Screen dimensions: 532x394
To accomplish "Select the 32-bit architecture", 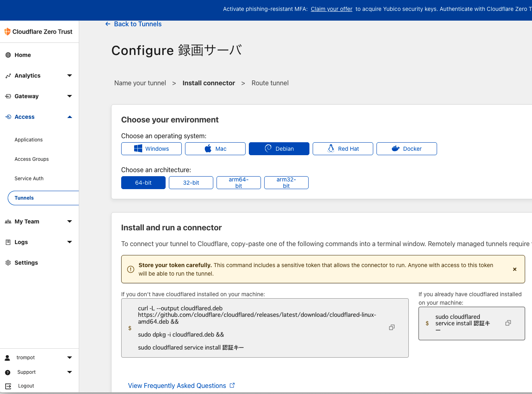I will (191, 183).
